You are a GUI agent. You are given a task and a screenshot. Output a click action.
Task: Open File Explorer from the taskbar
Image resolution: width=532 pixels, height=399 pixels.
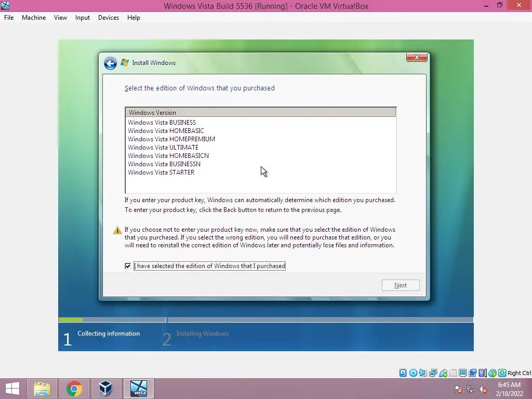(42, 389)
